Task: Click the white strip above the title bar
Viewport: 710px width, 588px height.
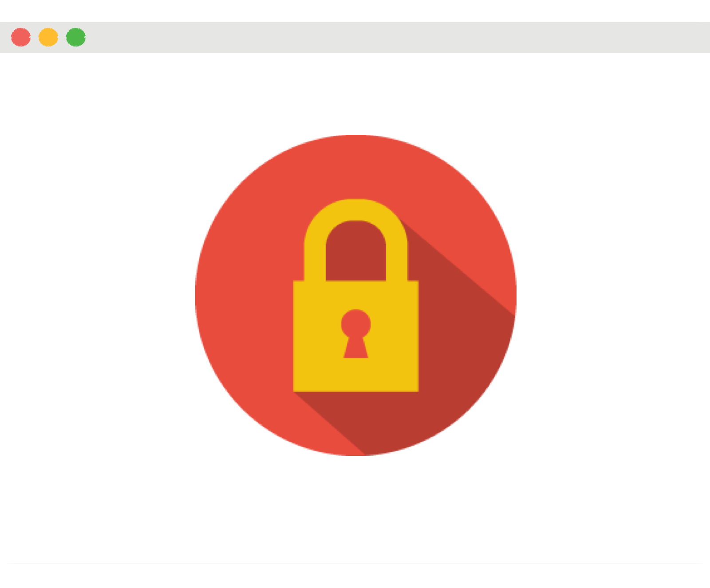Action: tap(355, 11)
